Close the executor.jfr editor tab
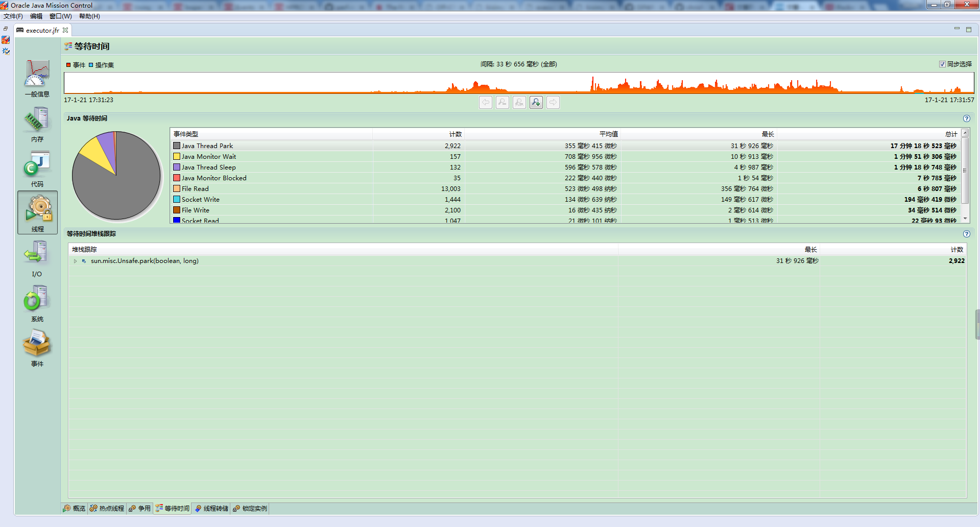980x527 pixels. (65, 30)
